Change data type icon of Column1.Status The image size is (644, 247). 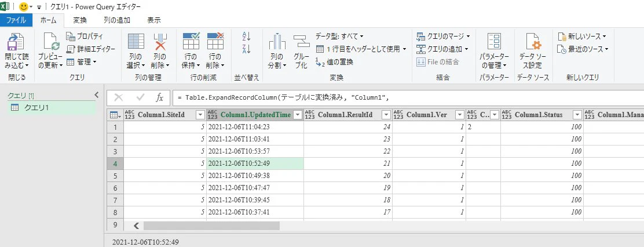[507, 115]
